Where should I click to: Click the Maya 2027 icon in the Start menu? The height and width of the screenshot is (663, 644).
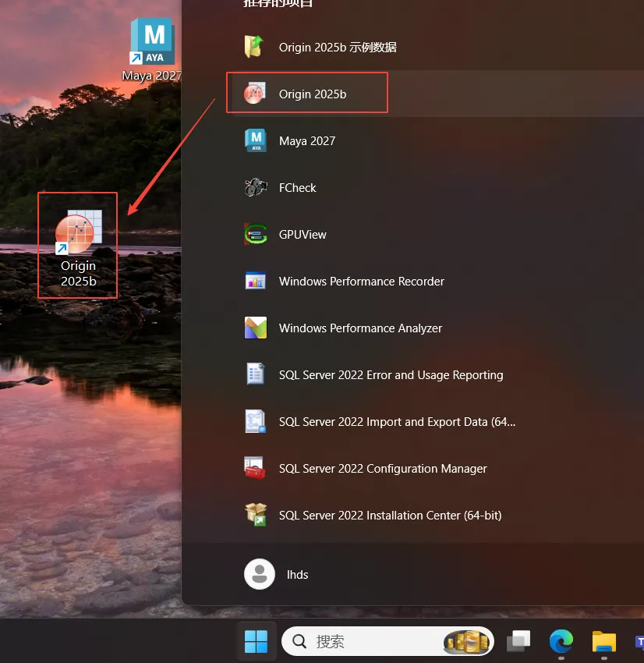256,140
